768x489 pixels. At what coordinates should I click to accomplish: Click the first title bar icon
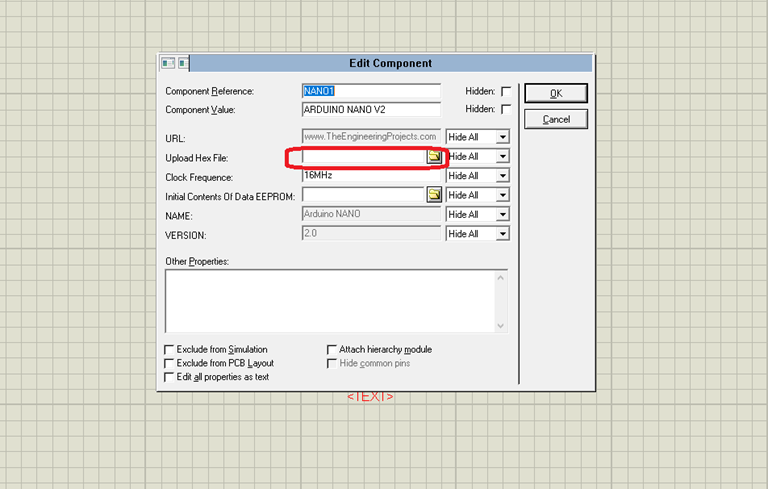coord(168,63)
